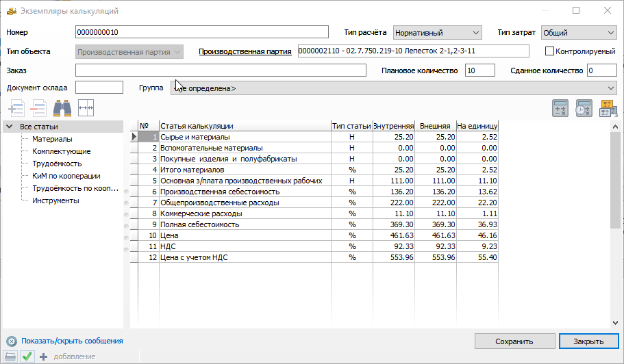Click the calculator with clock icon
Viewport: 624px width, 364px height.
(584, 108)
